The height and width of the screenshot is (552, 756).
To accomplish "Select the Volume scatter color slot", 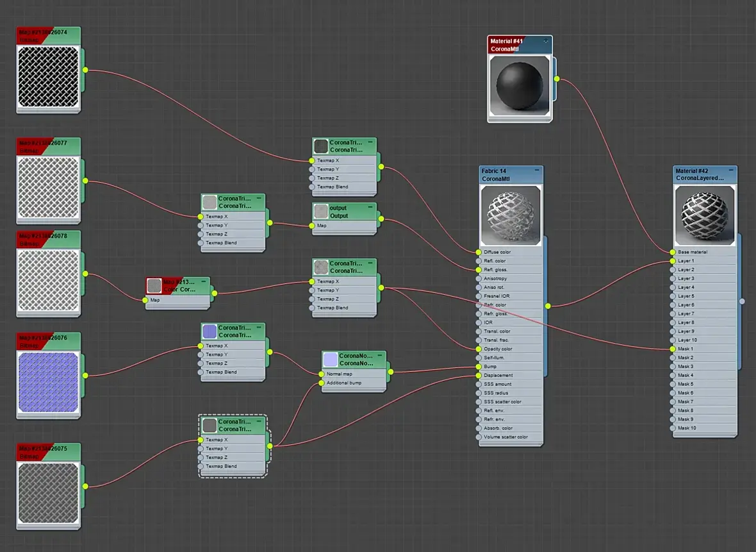I will (511, 437).
